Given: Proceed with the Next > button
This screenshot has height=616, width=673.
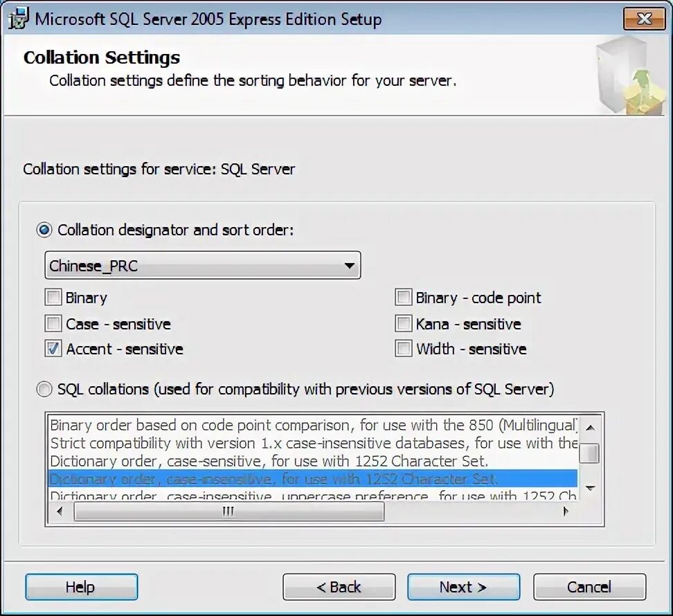Looking at the screenshot, I should coord(463,587).
